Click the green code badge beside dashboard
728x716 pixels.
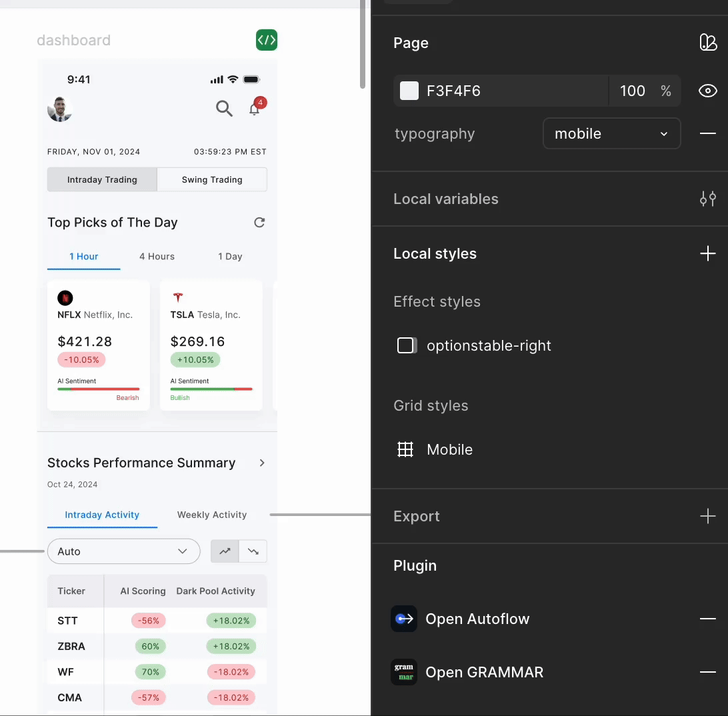[267, 40]
